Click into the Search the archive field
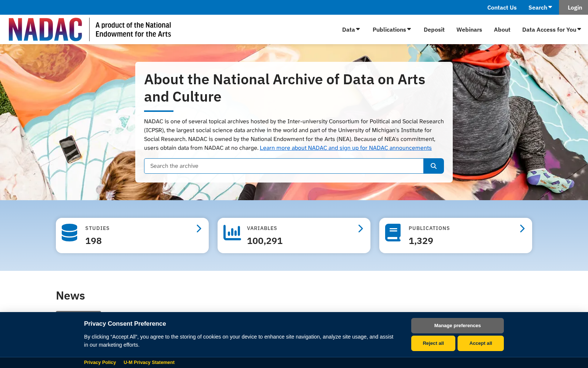Viewport: 588px width, 368px height. (x=284, y=166)
